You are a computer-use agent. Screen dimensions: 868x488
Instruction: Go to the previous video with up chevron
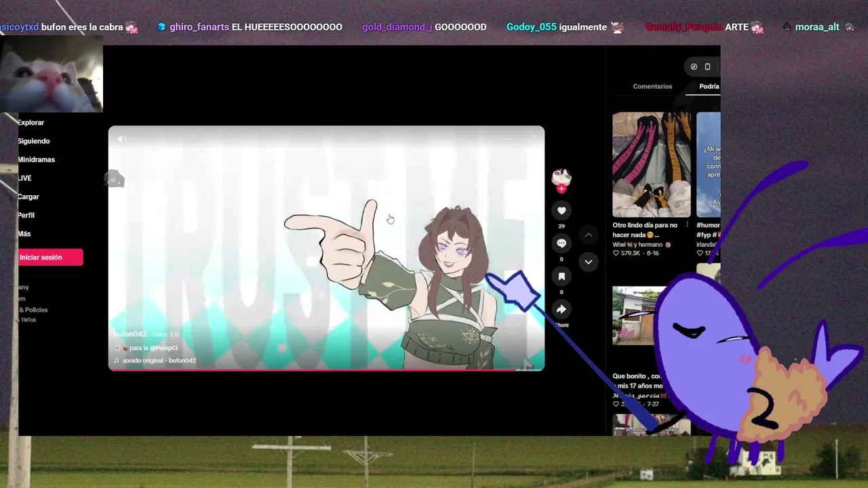tap(589, 235)
